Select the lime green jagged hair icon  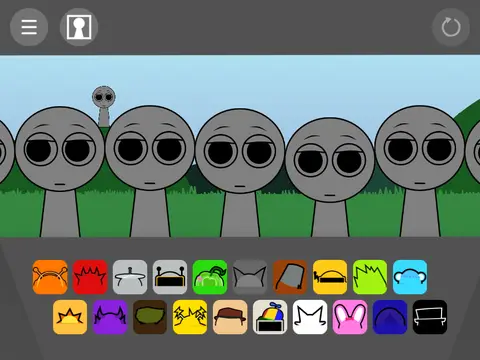coord(370,277)
